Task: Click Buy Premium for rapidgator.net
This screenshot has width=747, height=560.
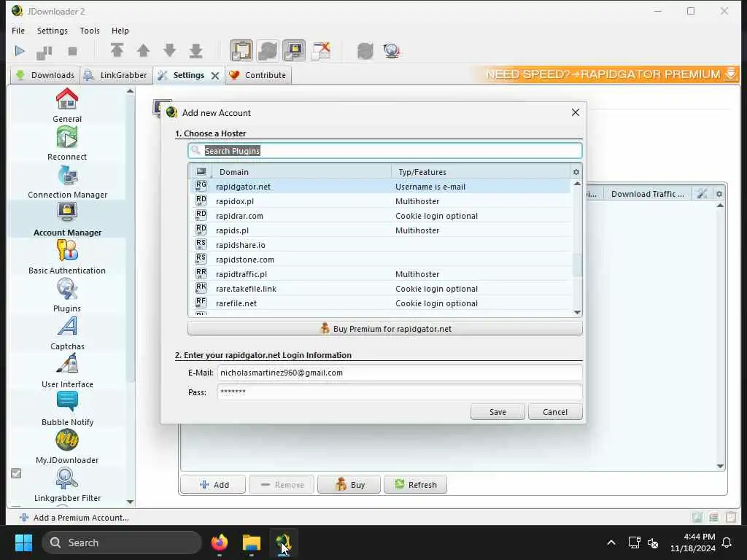Action: (x=385, y=329)
